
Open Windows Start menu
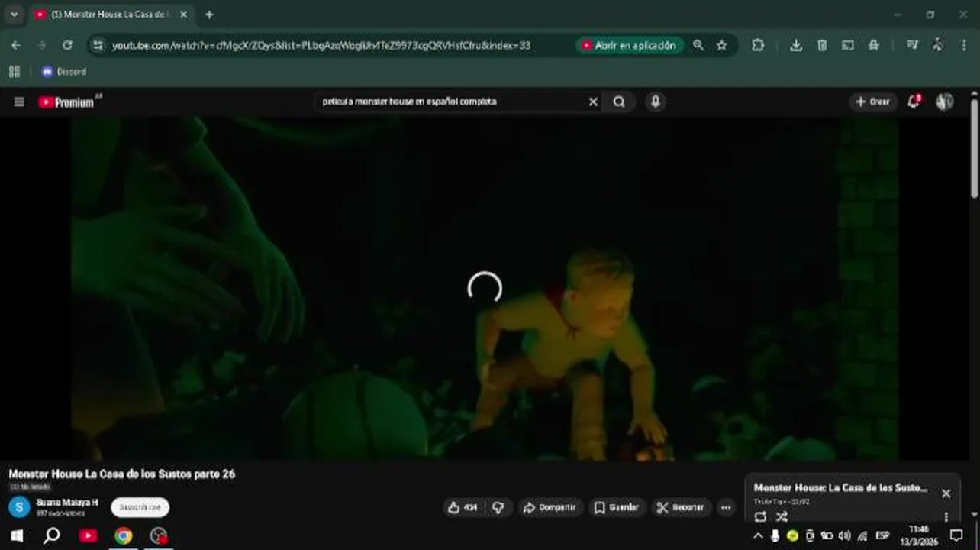pyautogui.click(x=16, y=535)
